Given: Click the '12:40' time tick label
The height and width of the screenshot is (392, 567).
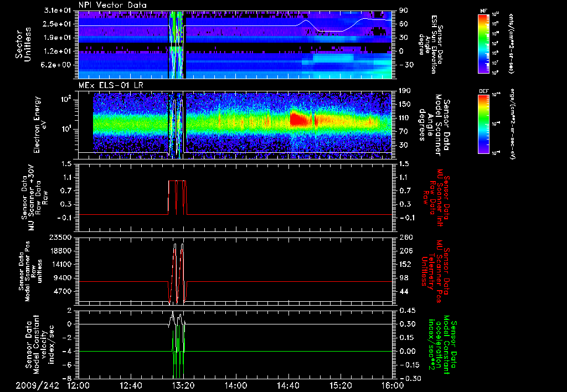Looking at the screenshot, I should [x=131, y=385].
